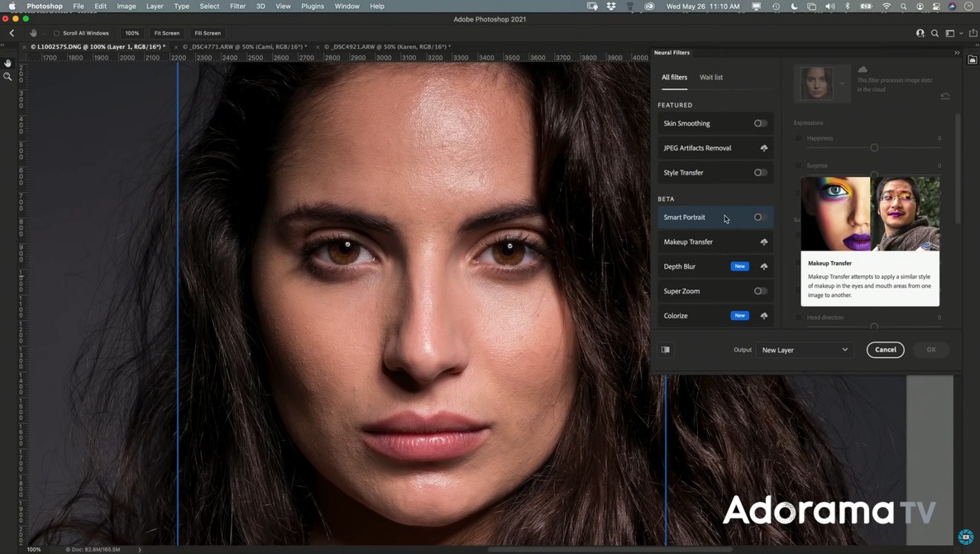
Task: Enable the Skin Smoothing filter
Action: click(x=760, y=123)
